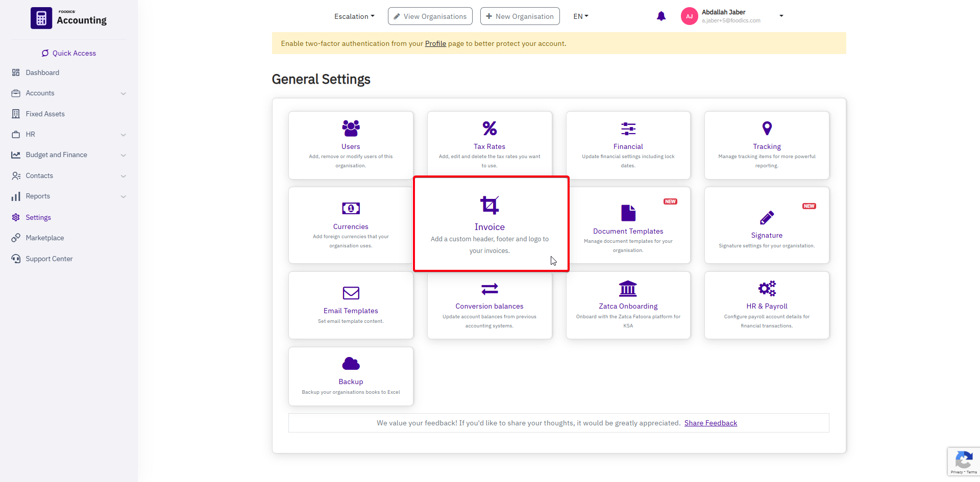Open the Invoice crop-style icon
The image size is (980, 482).
click(x=489, y=205)
